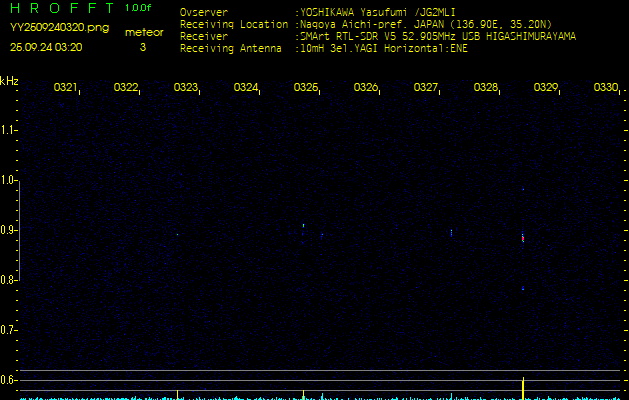The width and height of the screenshot is (629, 400).
Task: Click the tall yellow power spike near 0328
Action: click(523, 388)
